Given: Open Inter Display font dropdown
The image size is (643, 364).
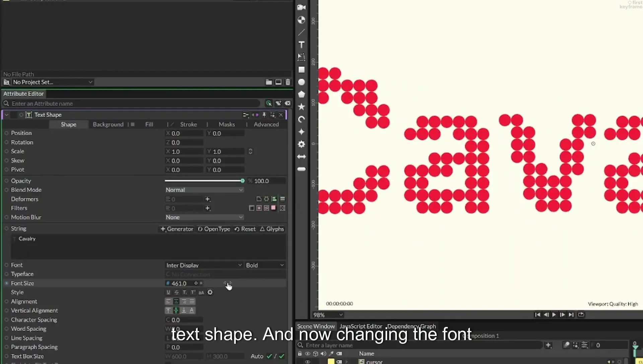Looking at the screenshot, I should click(204, 265).
